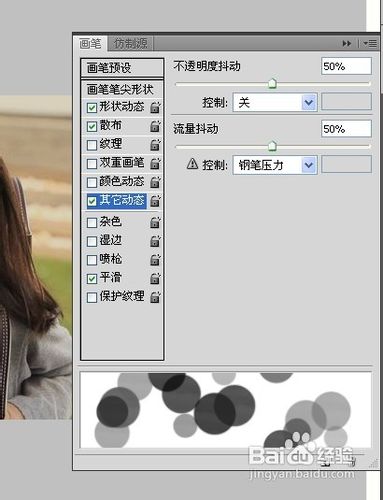Toggle lock icon for 杂色
Viewport: 383px width, 500px height.
155,222
